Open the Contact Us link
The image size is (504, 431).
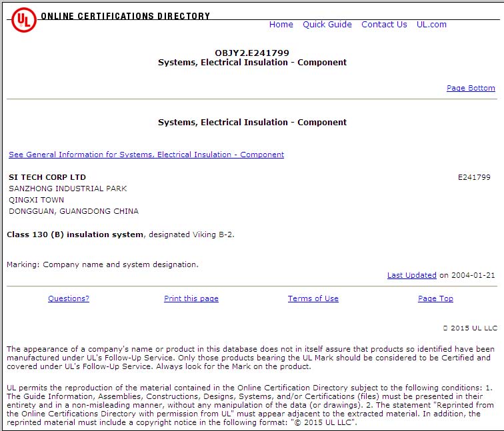point(384,25)
